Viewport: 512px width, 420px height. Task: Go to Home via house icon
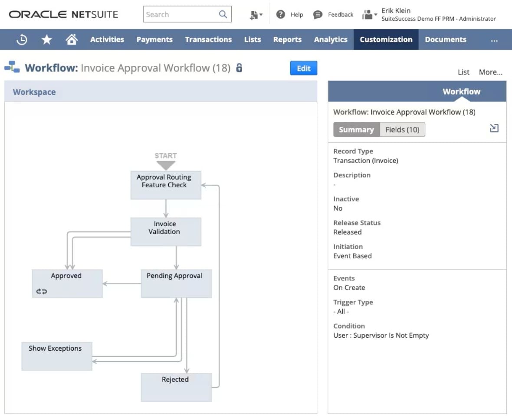(71, 39)
